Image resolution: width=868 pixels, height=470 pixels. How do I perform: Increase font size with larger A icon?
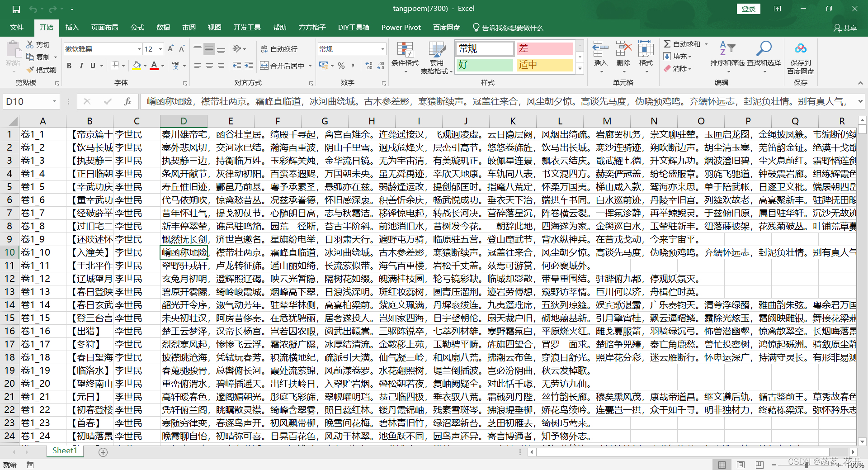pyautogui.click(x=170, y=49)
